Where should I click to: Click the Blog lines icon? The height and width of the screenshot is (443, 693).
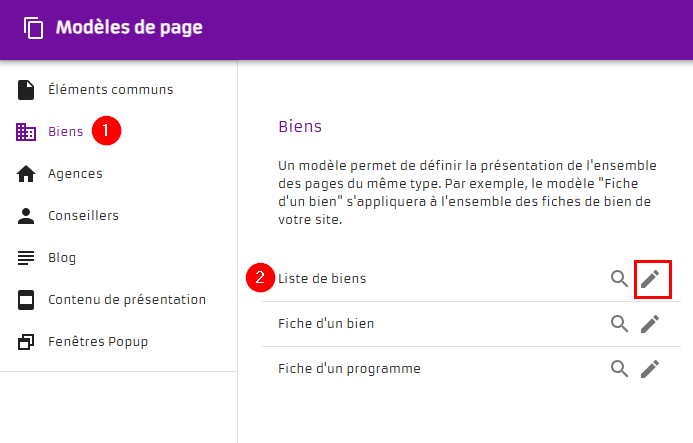(27, 258)
